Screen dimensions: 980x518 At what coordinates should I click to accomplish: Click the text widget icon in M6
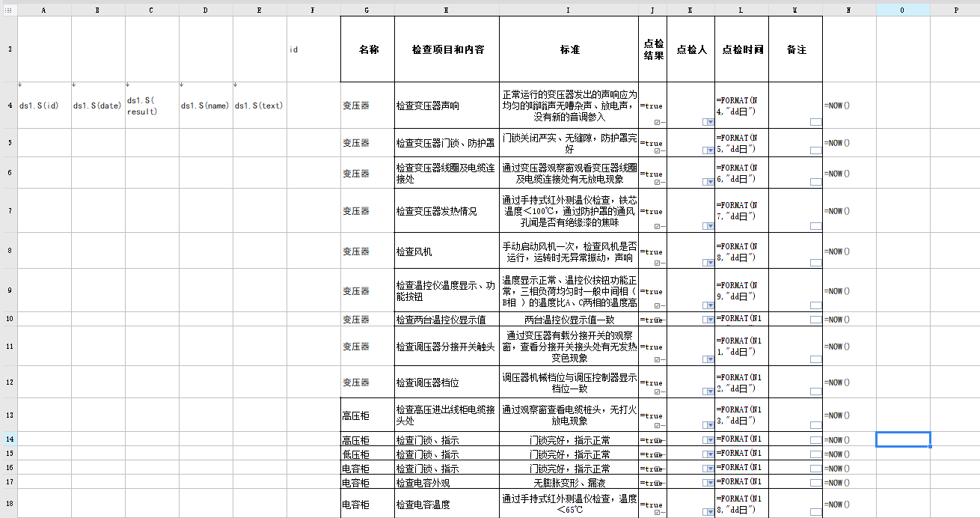815,182
